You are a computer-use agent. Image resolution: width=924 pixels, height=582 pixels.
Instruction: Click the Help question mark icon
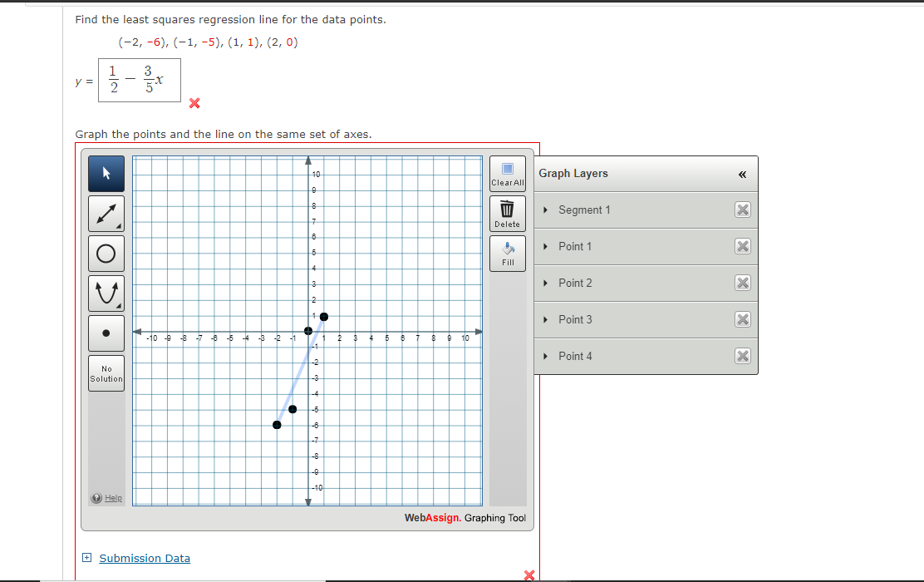(x=96, y=498)
